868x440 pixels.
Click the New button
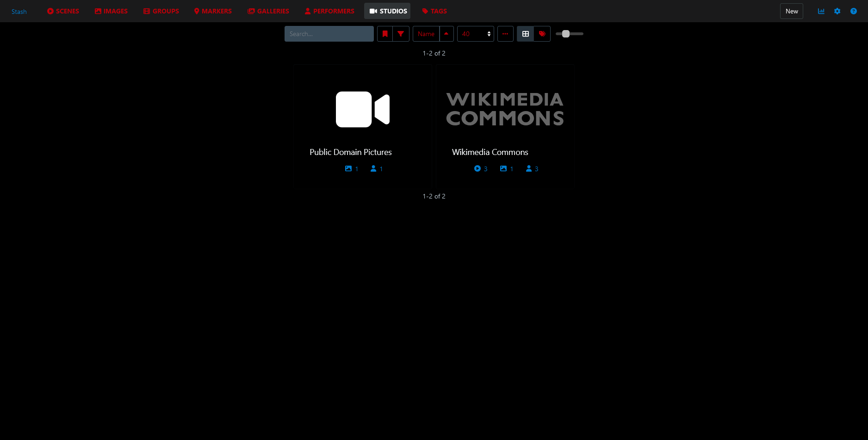click(792, 11)
